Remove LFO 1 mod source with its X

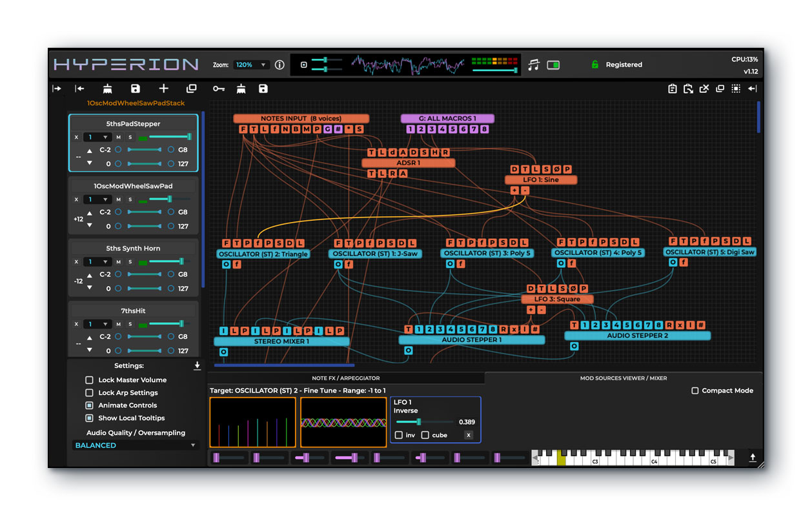point(469,435)
